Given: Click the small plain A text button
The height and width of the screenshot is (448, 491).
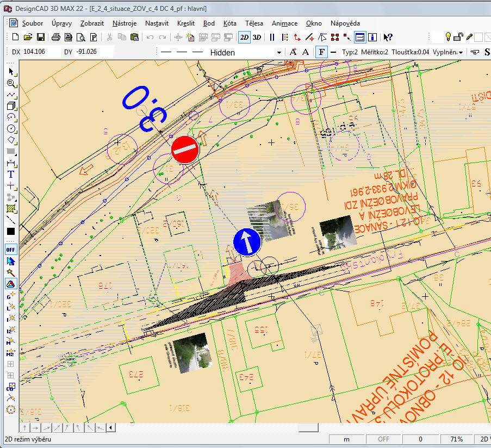Looking at the screenshot, I should [306, 52].
